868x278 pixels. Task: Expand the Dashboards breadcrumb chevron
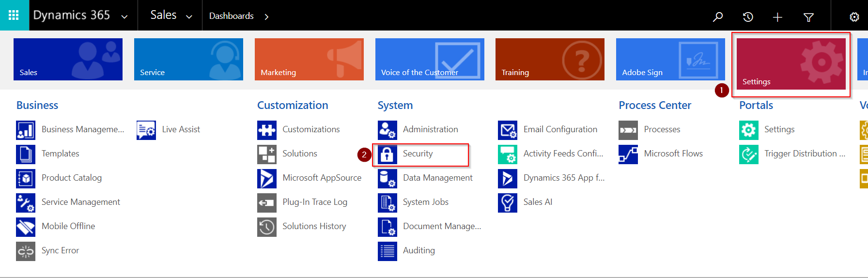click(266, 16)
